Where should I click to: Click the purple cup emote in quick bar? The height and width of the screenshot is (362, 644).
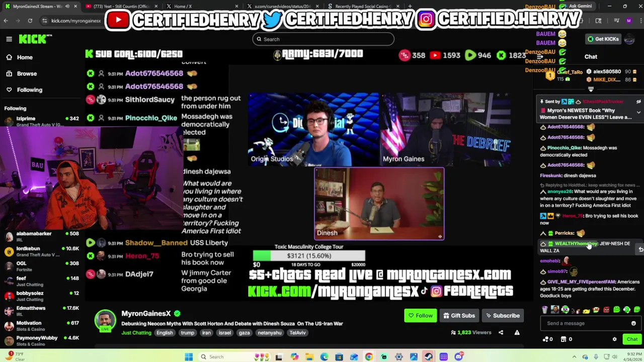click(544, 310)
